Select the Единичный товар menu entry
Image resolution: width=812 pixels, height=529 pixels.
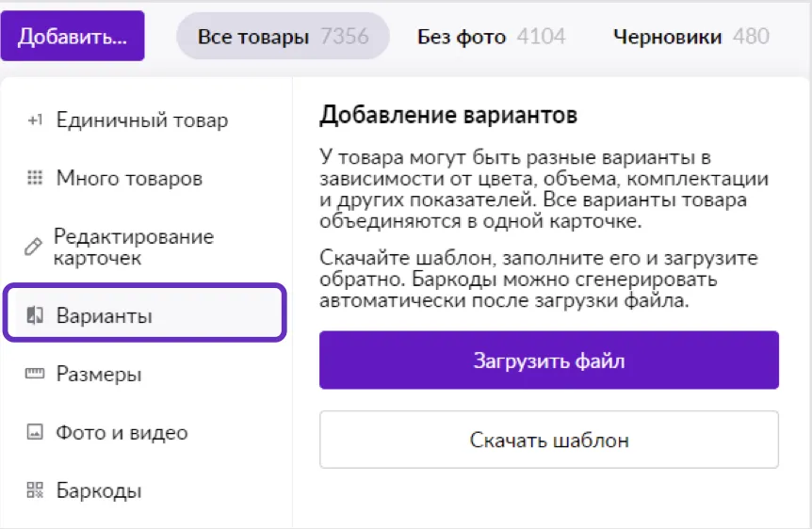click(141, 120)
